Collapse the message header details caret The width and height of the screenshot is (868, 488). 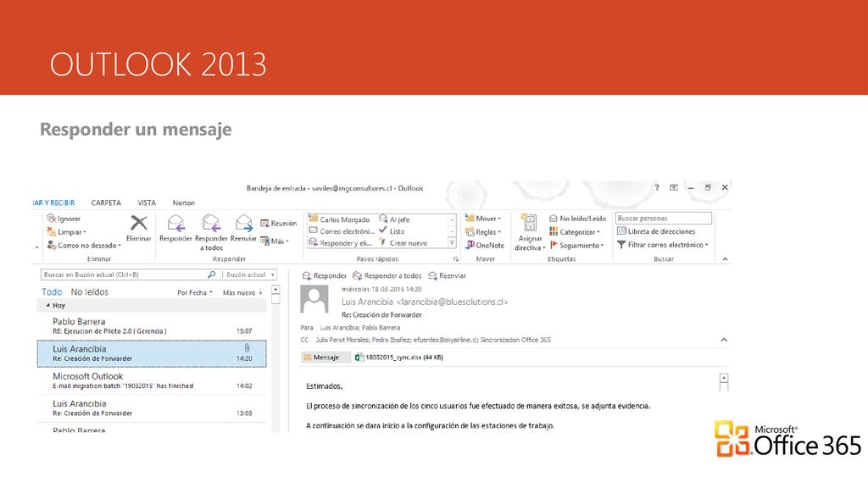click(x=724, y=340)
